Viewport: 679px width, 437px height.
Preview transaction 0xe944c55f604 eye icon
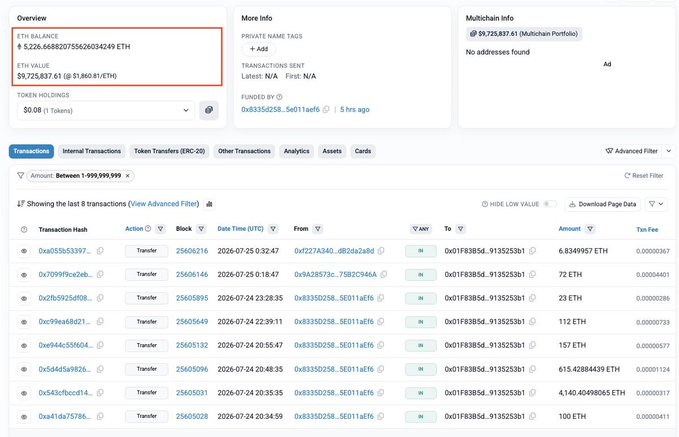pyautogui.click(x=24, y=346)
